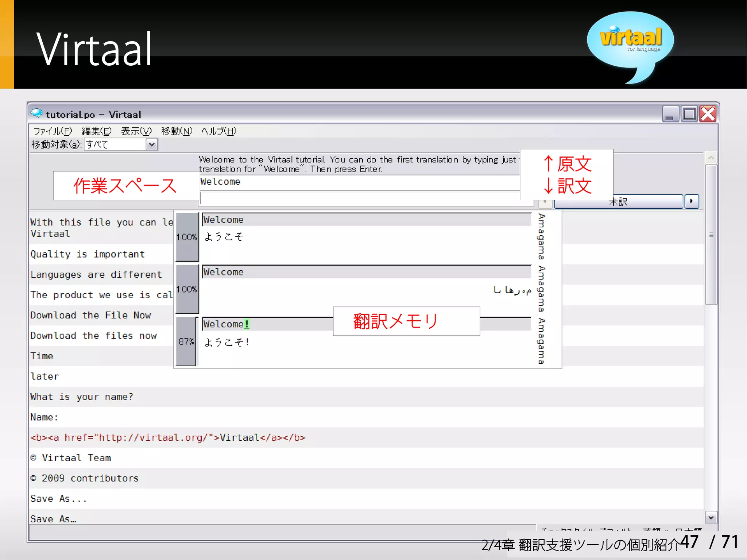This screenshot has height=560, width=747.
Task: Click the 87% match score box
Action: tap(186, 341)
